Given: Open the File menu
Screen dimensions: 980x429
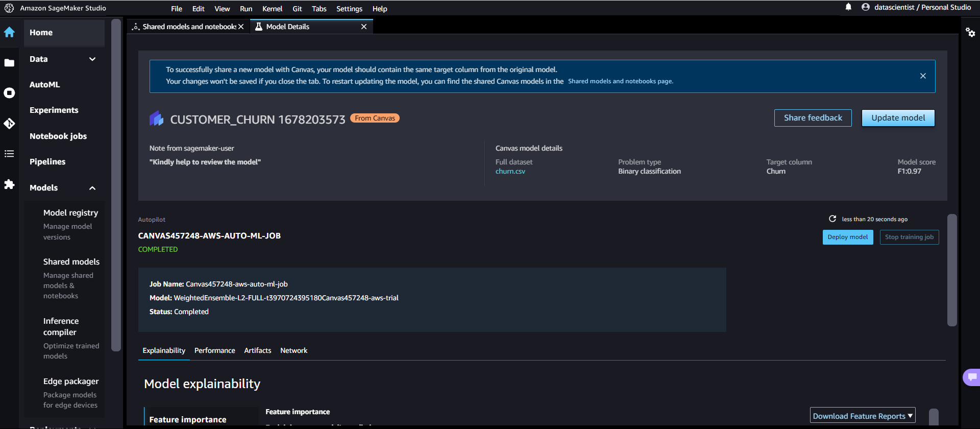Looking at the screenshot, I should tap(177, 9).
